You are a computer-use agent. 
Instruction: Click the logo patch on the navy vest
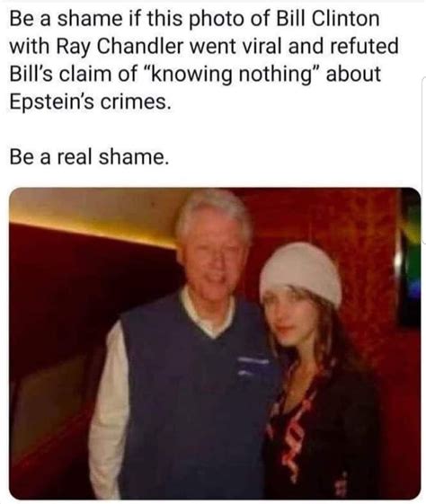[x=253, y=366]
